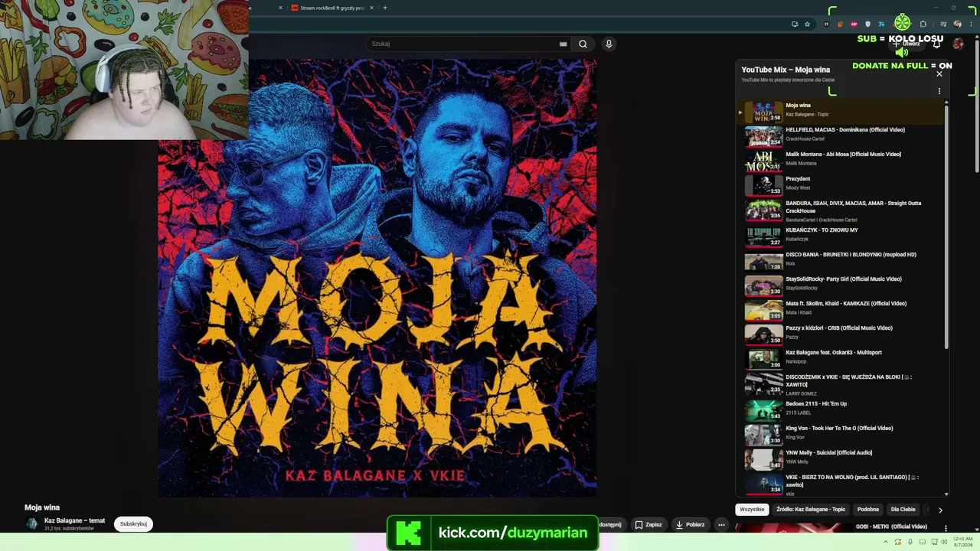Click the cat-face extension icon
The image size is (980, 551).
826,24
